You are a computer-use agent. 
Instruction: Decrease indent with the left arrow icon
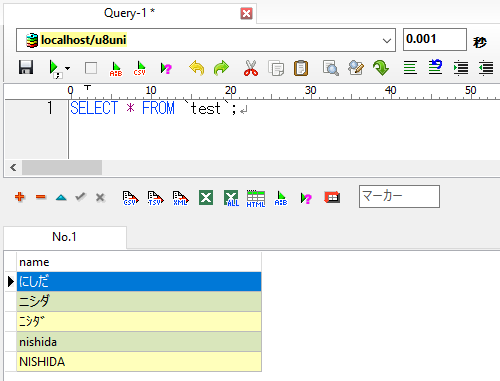(486, 68)
